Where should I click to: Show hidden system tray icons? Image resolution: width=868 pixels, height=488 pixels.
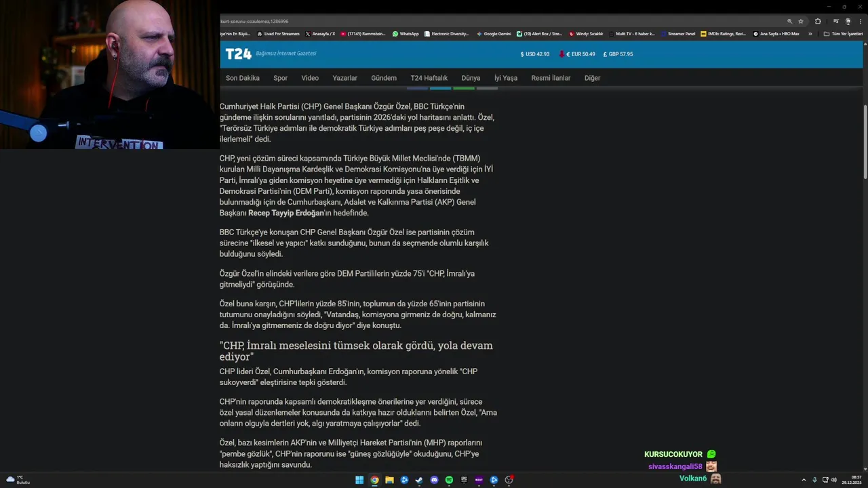(804, 480)
